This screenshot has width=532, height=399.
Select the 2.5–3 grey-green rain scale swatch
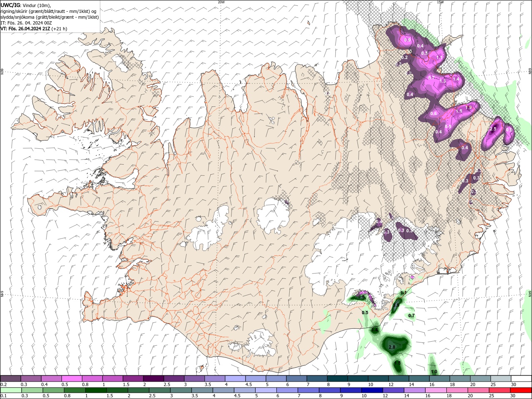click(x=159, y=390)
